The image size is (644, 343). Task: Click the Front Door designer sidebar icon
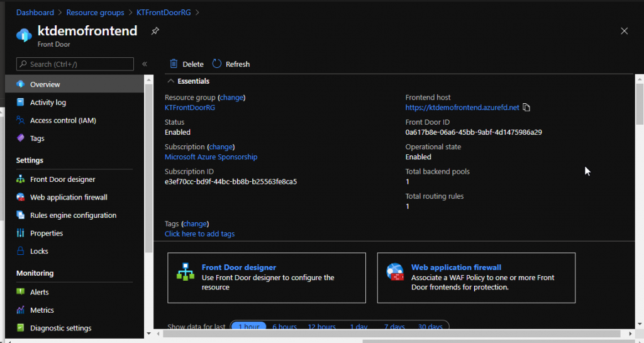21,179
